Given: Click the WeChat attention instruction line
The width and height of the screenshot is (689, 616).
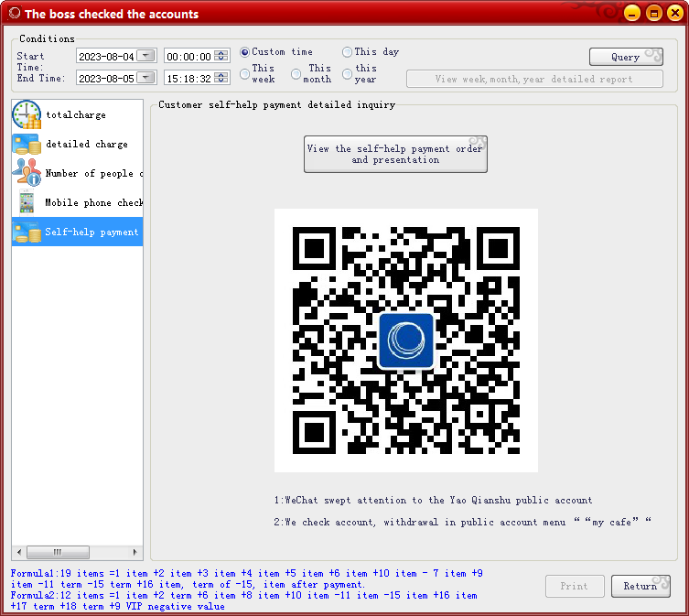Looking at the screenshot, I should pyautogui.click(x=434, y=500).
